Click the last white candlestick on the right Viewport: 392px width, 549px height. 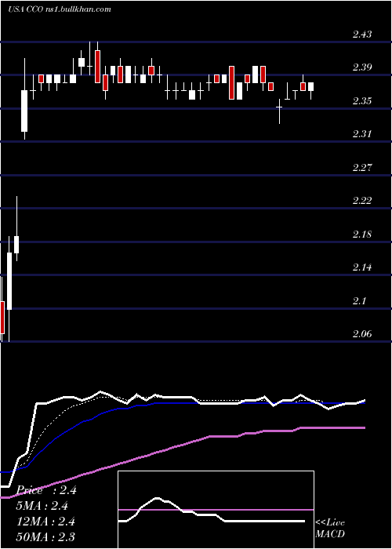(310, 86)
